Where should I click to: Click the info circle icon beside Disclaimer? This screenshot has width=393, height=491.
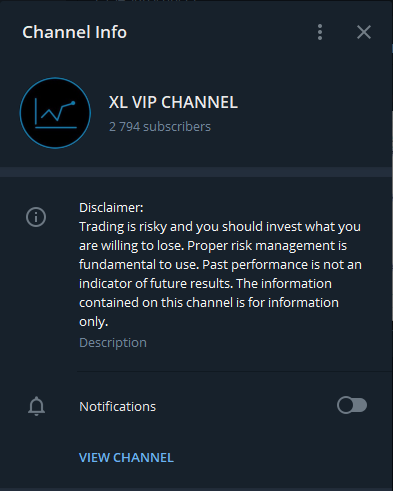[x=36, y=217]
